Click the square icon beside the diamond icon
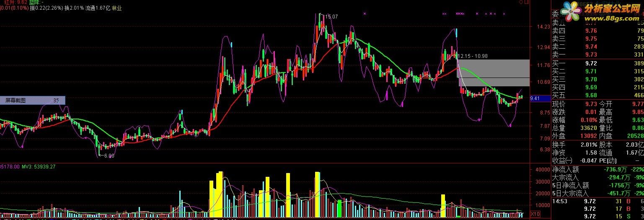The width and height of the screenshot is (644, 220). [527, 2]
